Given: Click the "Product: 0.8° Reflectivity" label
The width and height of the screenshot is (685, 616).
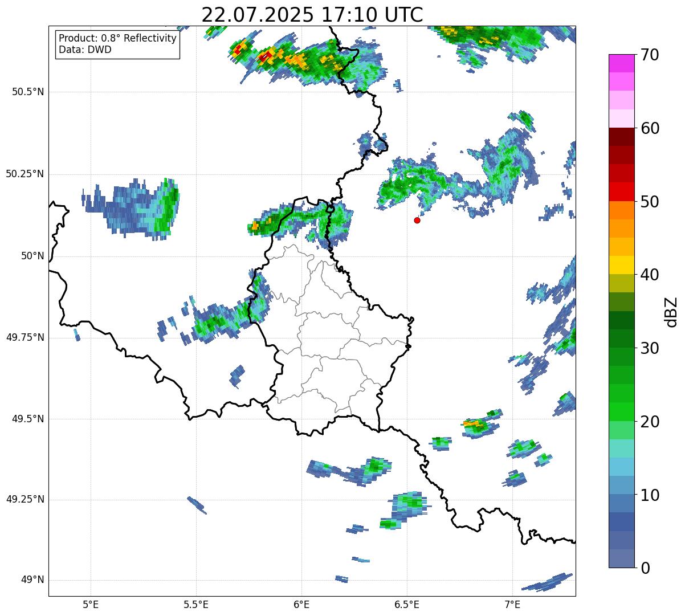Looking at the screenshot, I should tap(118, 38).
